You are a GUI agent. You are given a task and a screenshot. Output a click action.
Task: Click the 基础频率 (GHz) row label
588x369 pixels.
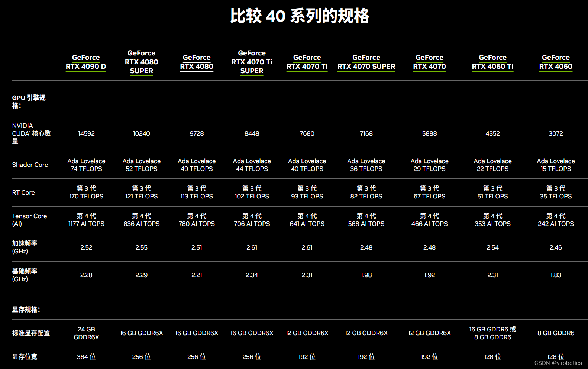tap(25, 275)
